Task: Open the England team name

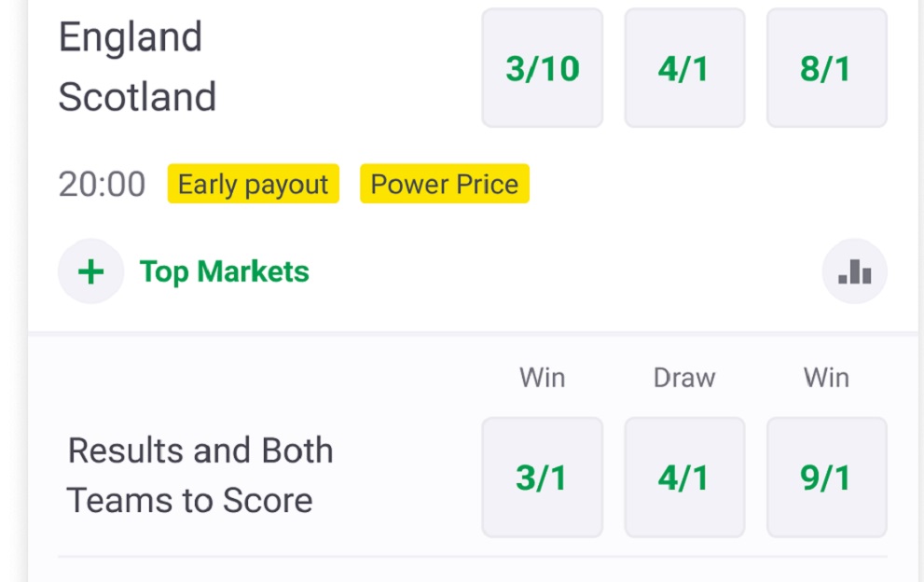Action: click(x=130, y=37)
